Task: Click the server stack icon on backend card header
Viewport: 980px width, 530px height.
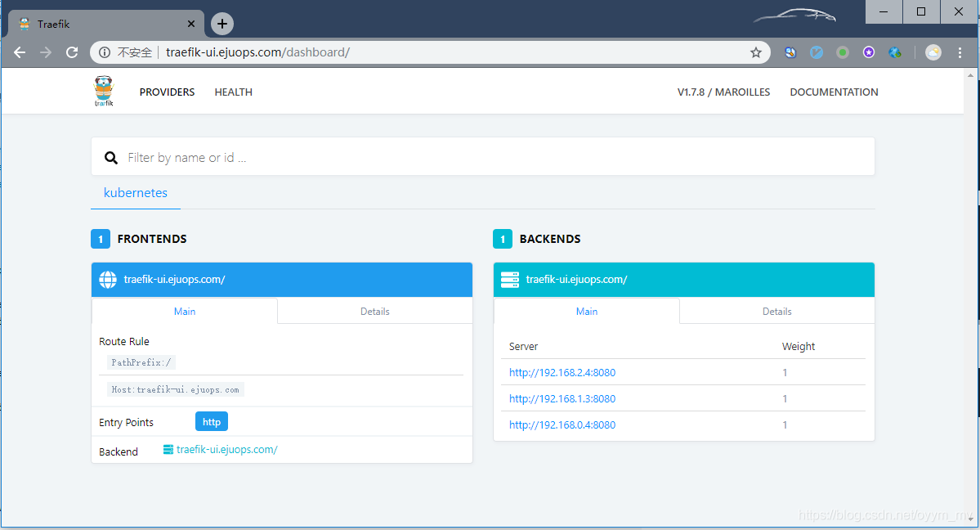Action: coord(510,280)
